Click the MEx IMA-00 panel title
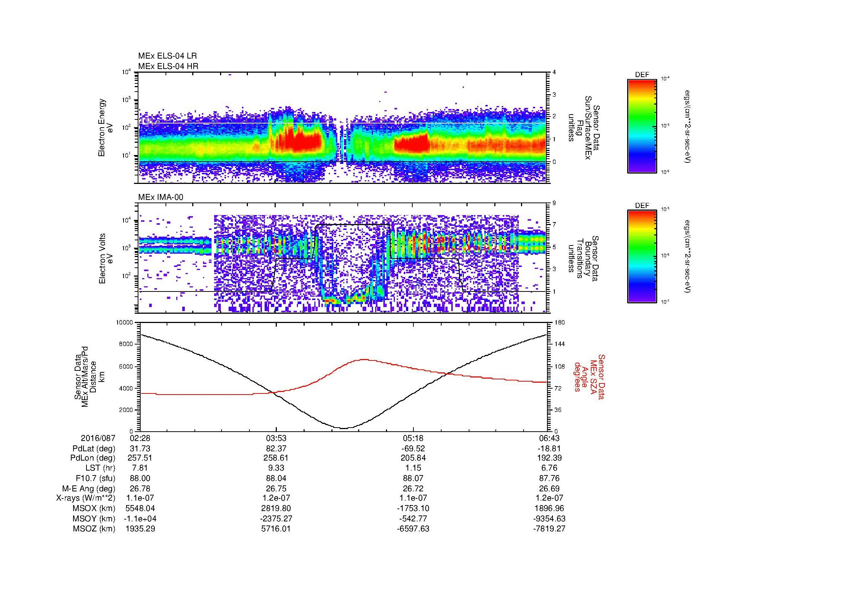868x613 pixels. click(161, 197)
